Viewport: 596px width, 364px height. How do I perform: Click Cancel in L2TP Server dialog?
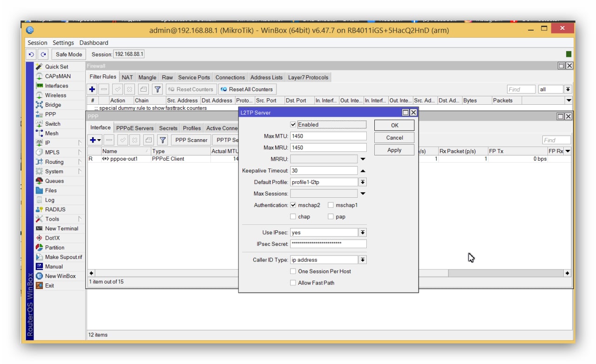[394, 138]
